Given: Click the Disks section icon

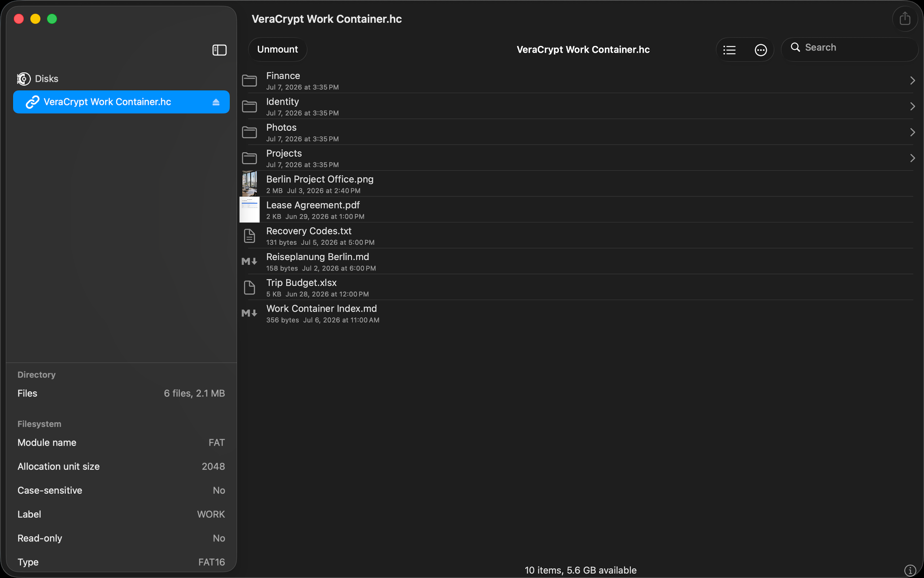Looking at the screenshot, I should pos(24,79).
